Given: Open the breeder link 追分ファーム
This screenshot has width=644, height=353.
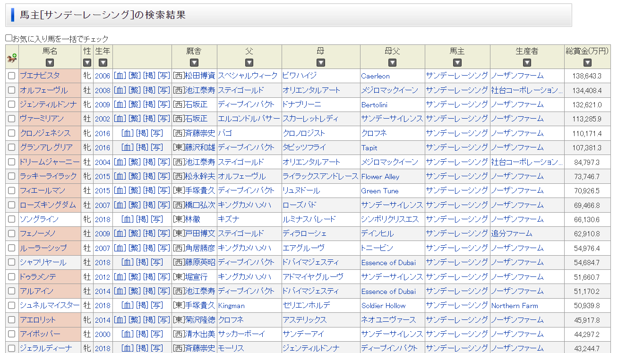Looking at the screenshot, I should [x=511, y=233].
